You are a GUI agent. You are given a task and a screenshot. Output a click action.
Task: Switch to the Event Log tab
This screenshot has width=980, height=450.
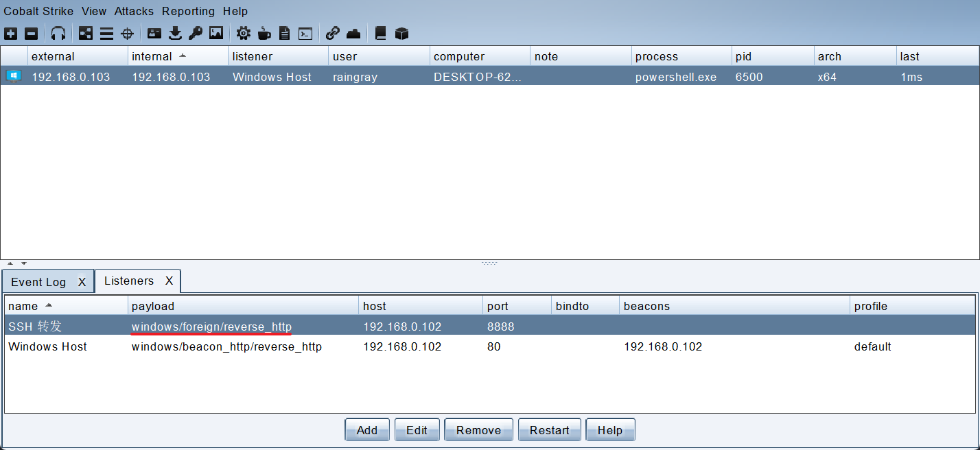click(x=38, y=282)
